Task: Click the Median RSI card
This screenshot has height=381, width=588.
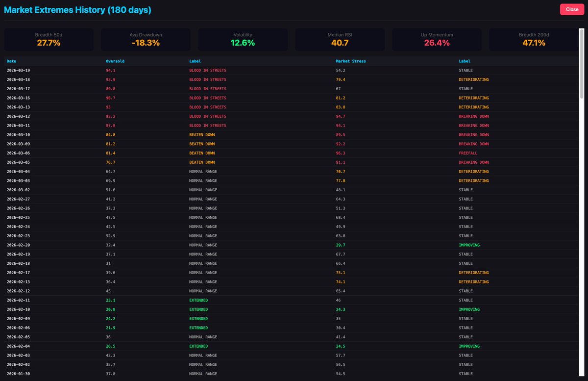Action: point(340,39)
